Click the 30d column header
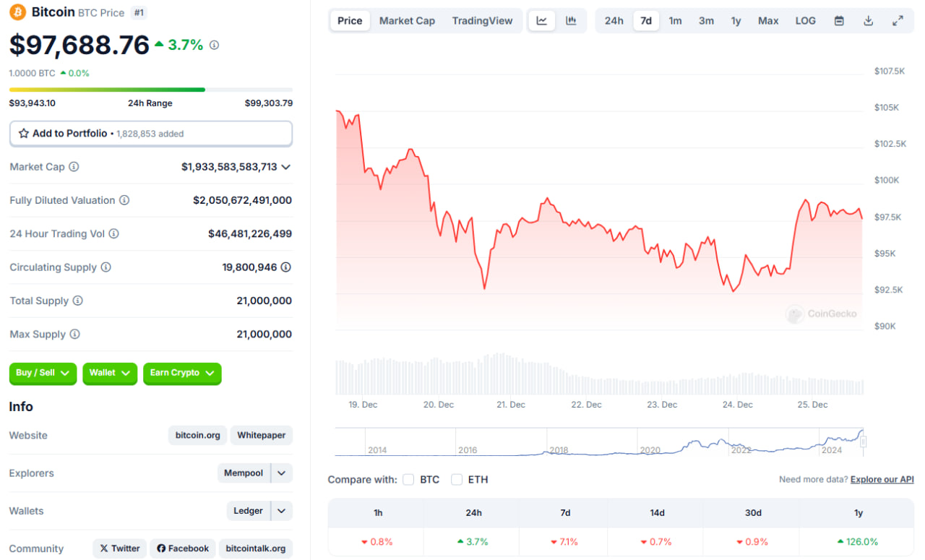 [x=753, y=513]
